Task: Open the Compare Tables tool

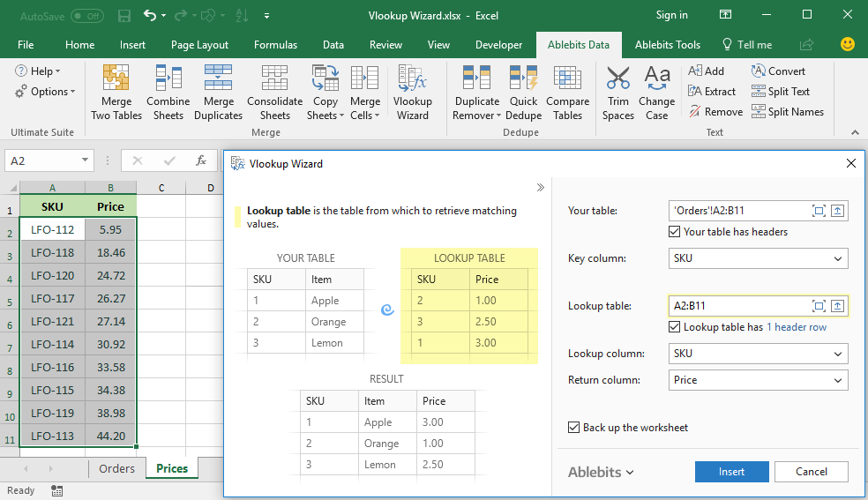Action: [x=567, y=93]
